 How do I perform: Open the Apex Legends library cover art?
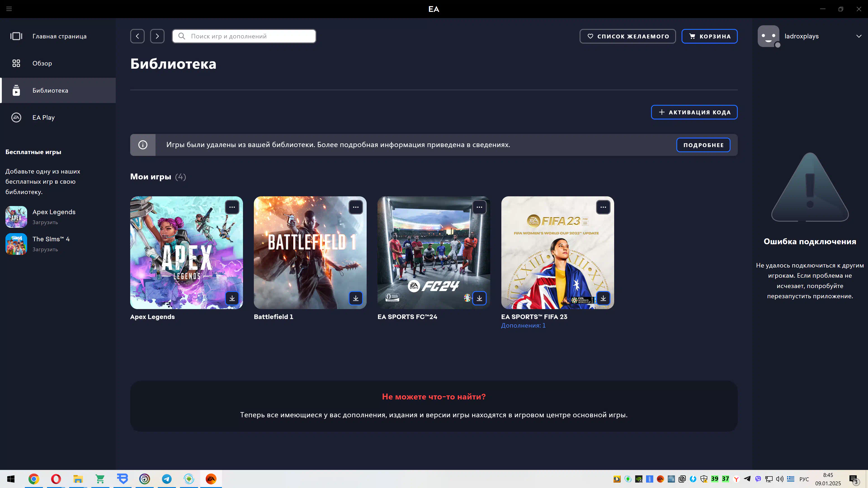[x=186, y=253]
